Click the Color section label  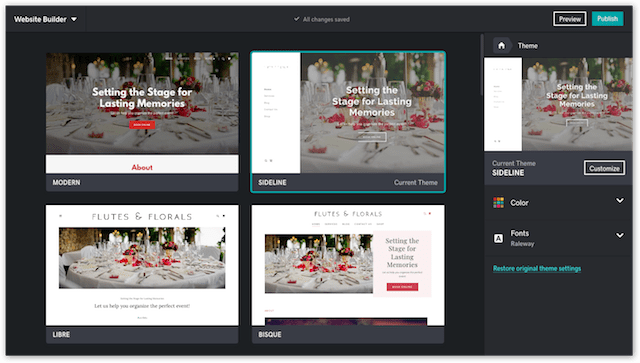[x=519, y=203]
